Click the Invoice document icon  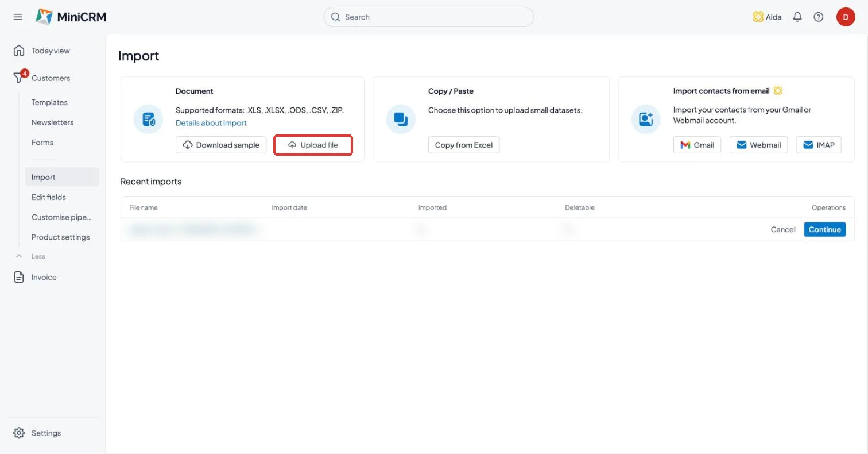click(19, 277)
